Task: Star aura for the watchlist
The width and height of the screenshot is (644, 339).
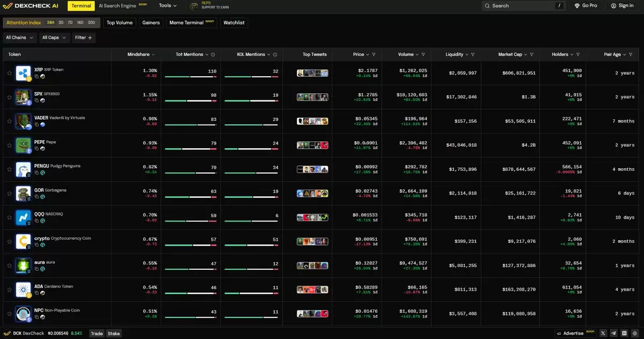Action: click(9, 265)
